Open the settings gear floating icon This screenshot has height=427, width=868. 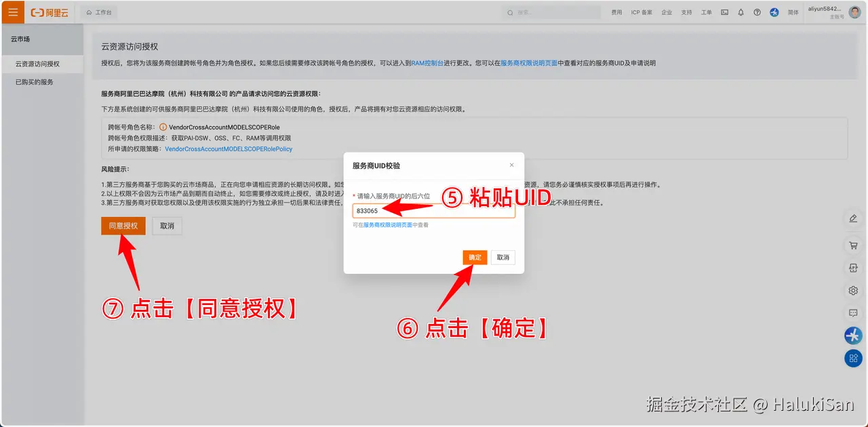[x=853, y=291]
